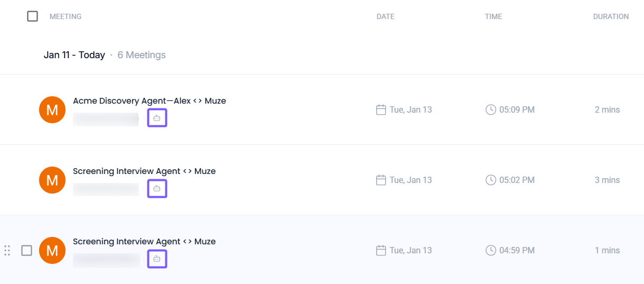Sort by the Time column header

(x=493, y=16)
